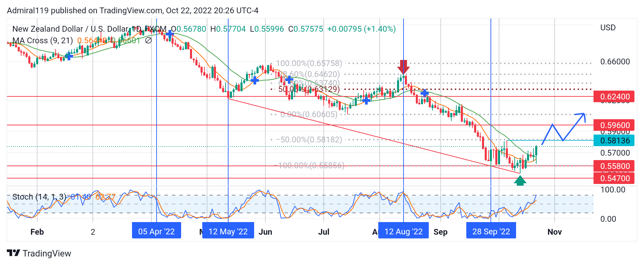Click the 0.00 stochastic axis value
The height and width of the screenshot is (265, 644).
(x=608, y=219)
